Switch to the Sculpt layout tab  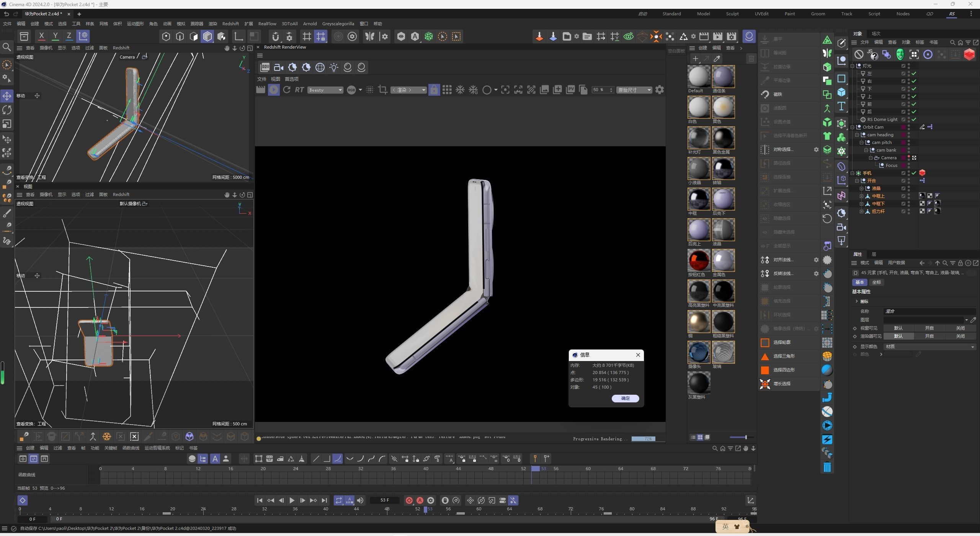[732, 14]
